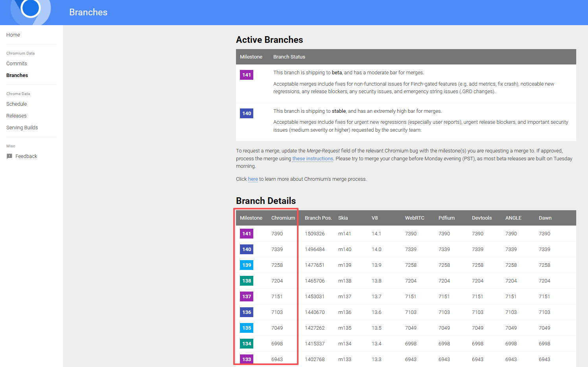Click the Dawn column header
The width and height of the screenshot is (588, 367).
[x=545, y=218]
